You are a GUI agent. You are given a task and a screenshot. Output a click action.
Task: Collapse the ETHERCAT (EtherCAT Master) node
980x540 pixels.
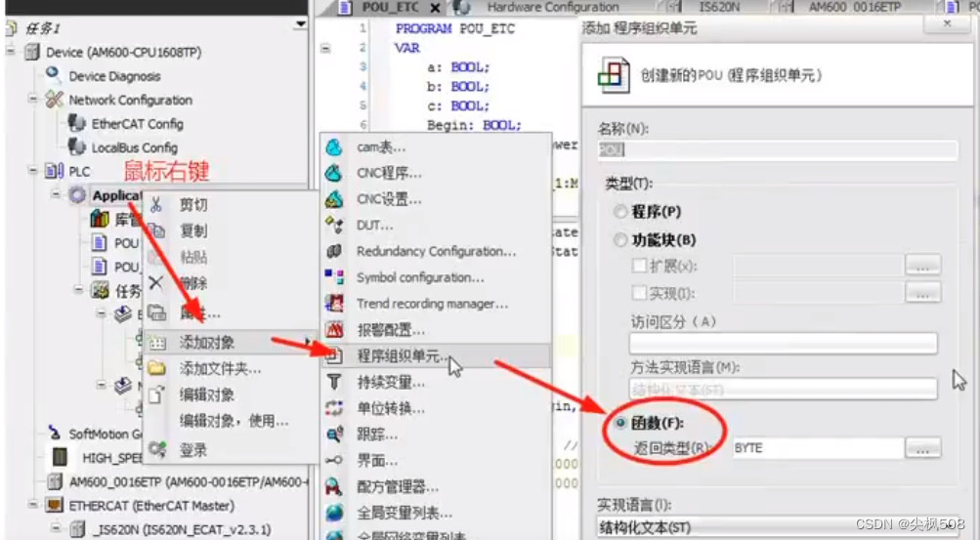click(x=33, y=505)
